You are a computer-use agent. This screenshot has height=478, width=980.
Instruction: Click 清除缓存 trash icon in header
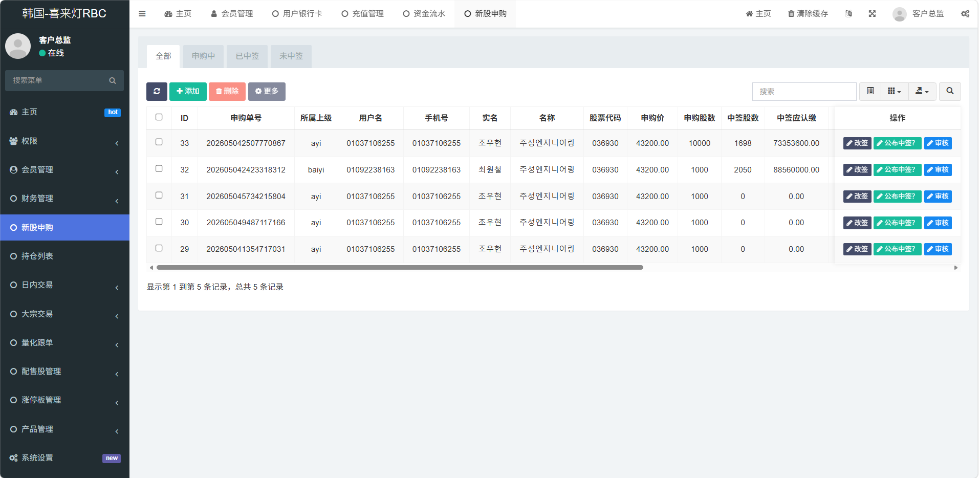click(x=808, y=14)
